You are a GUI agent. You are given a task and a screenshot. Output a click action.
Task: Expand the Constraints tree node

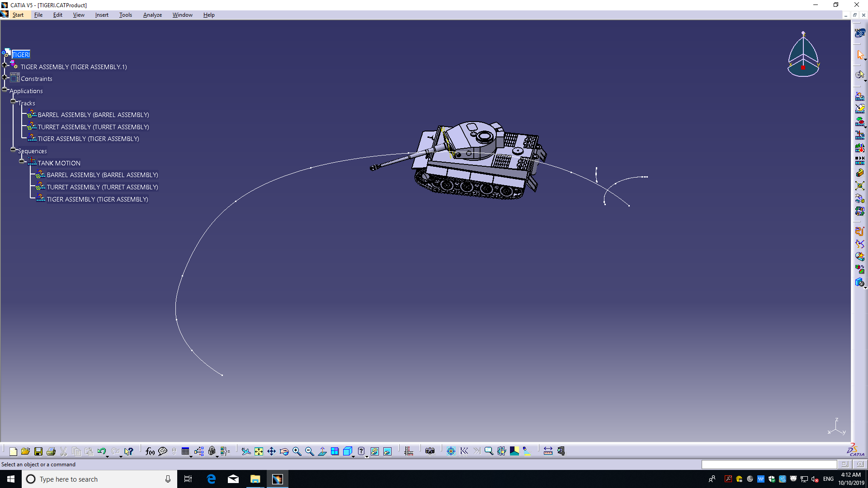click(5, 77)
